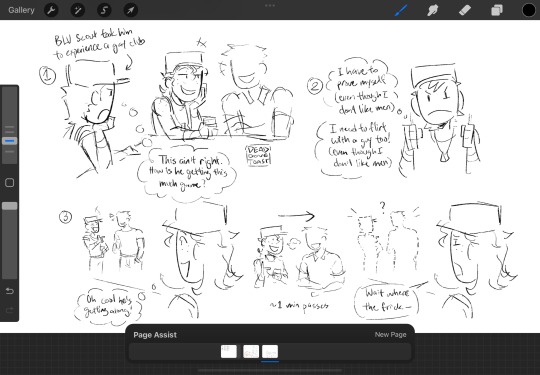Select the third page thumbnail
The height and width of the screenshot is (375, 540).
(x=270, y=352)
